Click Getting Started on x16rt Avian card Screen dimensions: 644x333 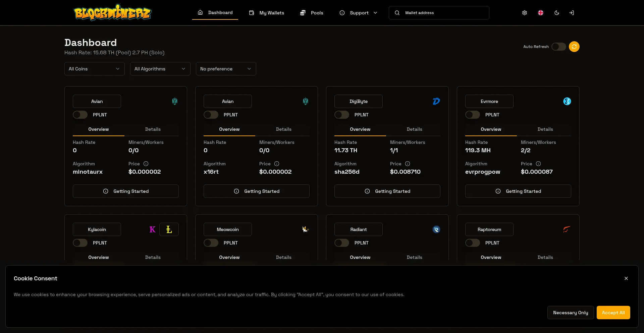tap(257, 191)
